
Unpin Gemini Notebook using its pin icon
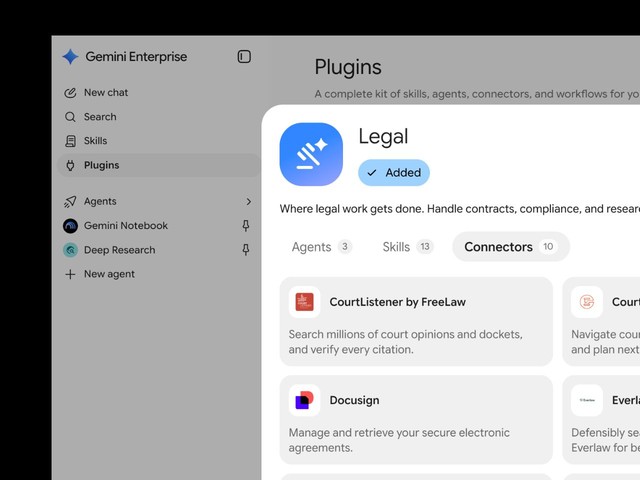246,226
